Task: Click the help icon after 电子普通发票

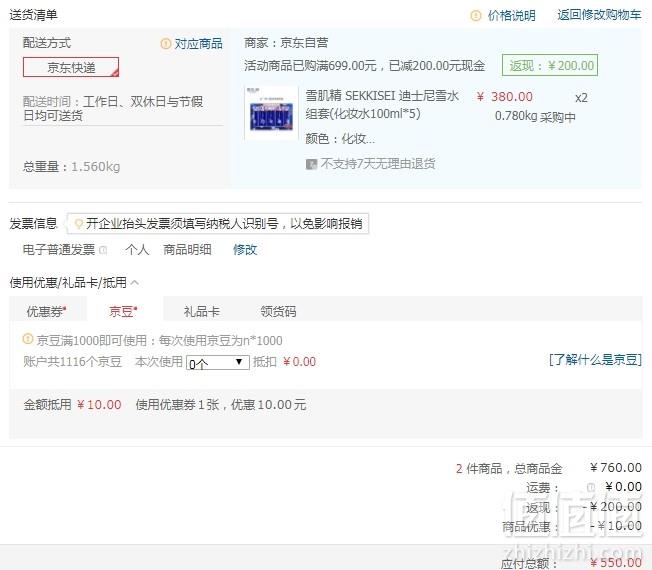Action: [103, 250]
